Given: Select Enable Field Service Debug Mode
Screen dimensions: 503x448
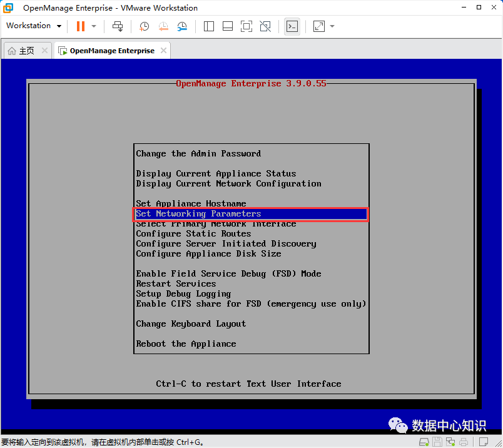Looking at the screenshot, I should click(x=228, y=273).
